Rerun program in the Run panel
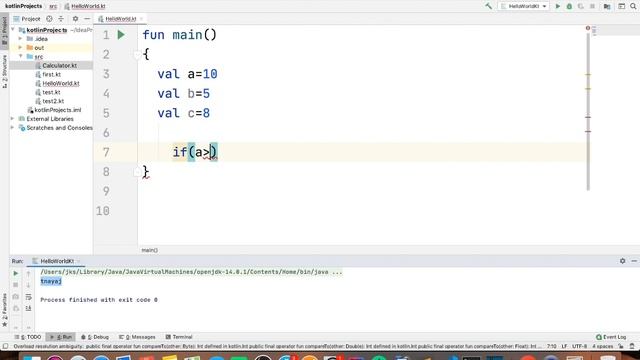 (16, 273)
